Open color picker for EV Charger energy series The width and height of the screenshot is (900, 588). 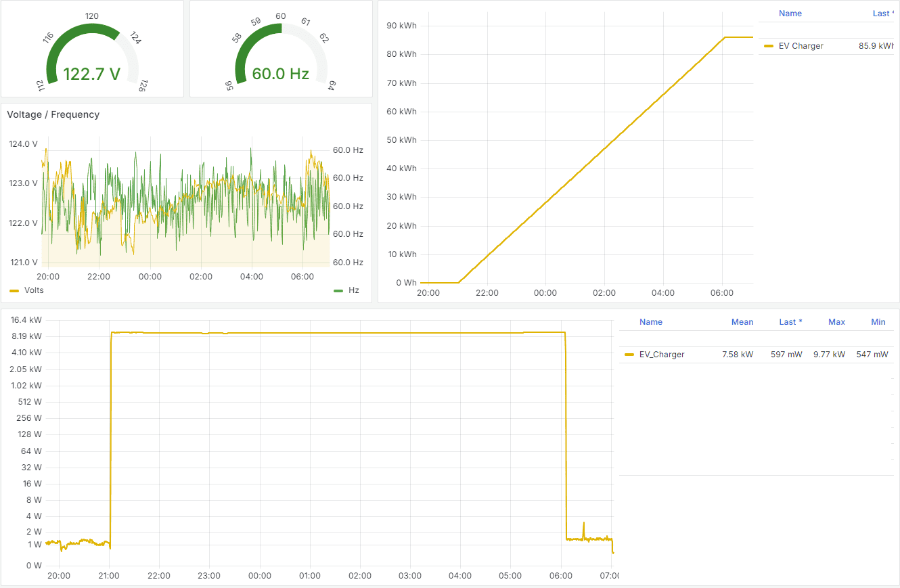point(768,46)
